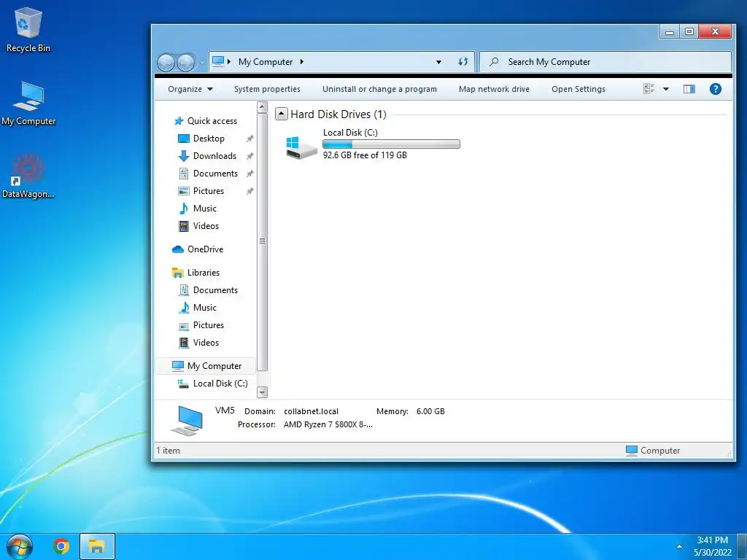
Task: Click the 6.00 GB memory value
Action: click(x=430, y=411)
